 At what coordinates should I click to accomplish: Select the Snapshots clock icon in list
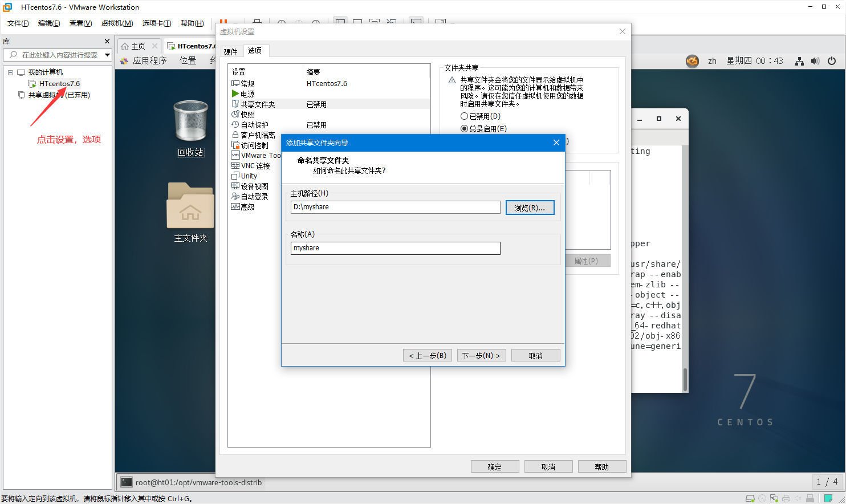click(x=235, y=114)
